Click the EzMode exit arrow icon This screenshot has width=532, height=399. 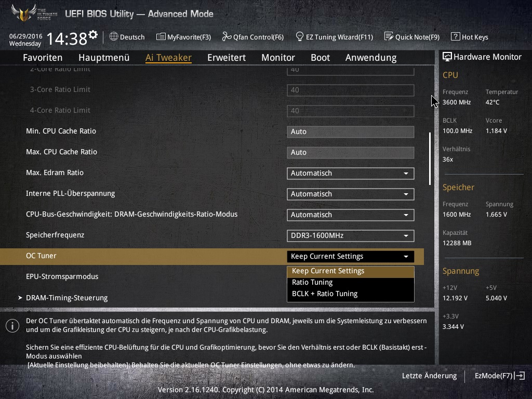tap(520, 376)
